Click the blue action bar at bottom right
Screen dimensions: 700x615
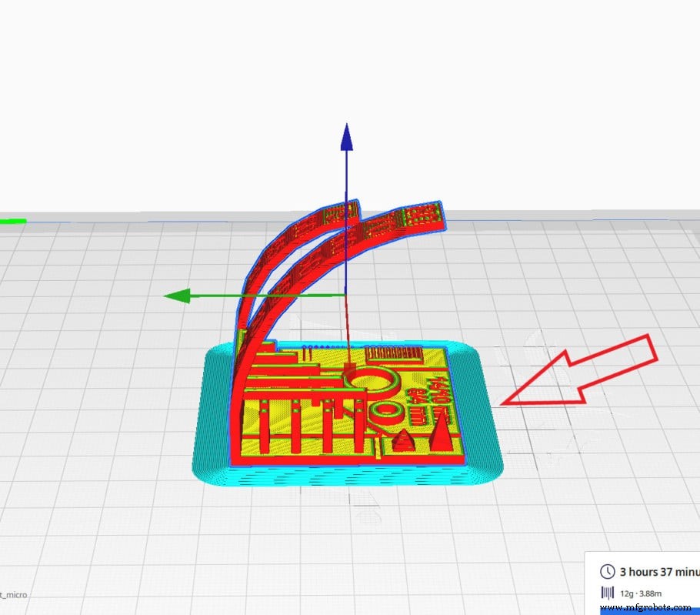pos(650,610)
